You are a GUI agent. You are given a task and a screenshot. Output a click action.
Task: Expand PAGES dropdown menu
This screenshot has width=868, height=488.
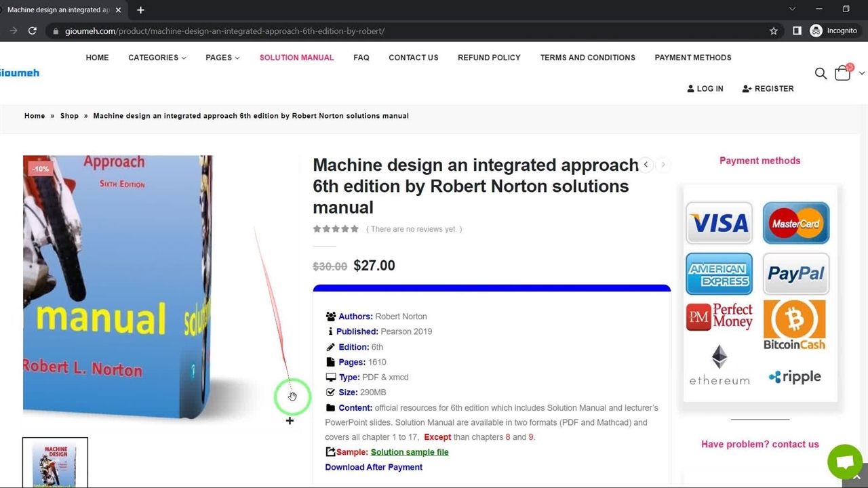222,58
